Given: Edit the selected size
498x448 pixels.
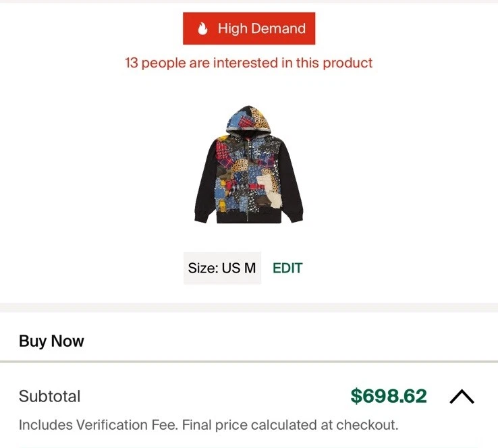Looking at the screenshot, I should pyautogui.click(x=287, y=268).
